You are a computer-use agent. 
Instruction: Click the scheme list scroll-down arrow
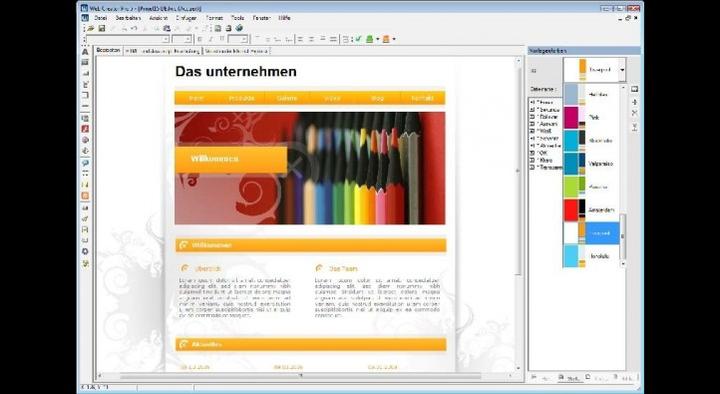(x=623, y=264)
